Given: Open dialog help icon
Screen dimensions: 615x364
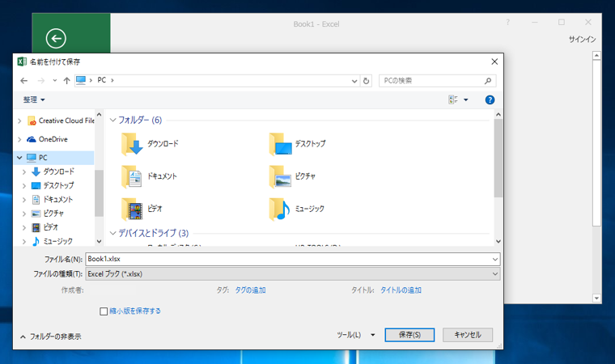Looking at the screenshot, I should click(x=490, y=99).
